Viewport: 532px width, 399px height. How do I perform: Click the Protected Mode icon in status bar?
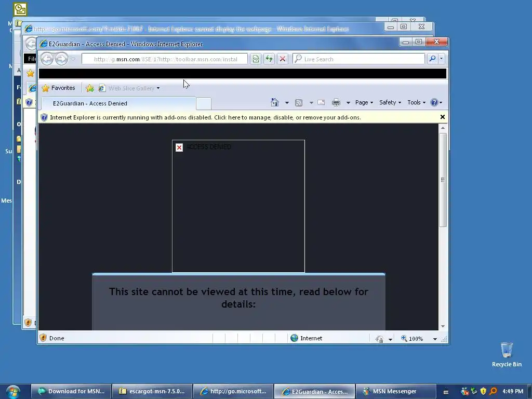point(379,339)
